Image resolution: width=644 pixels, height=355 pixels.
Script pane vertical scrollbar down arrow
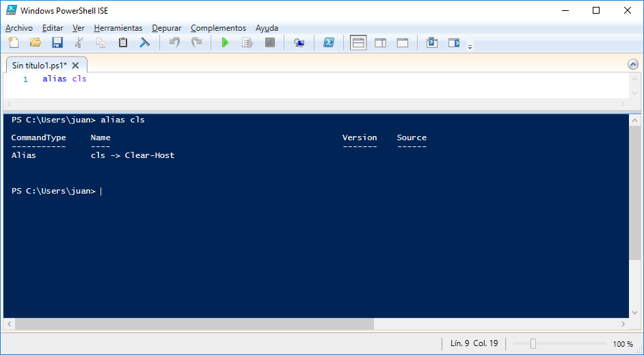tap(634, 93)
